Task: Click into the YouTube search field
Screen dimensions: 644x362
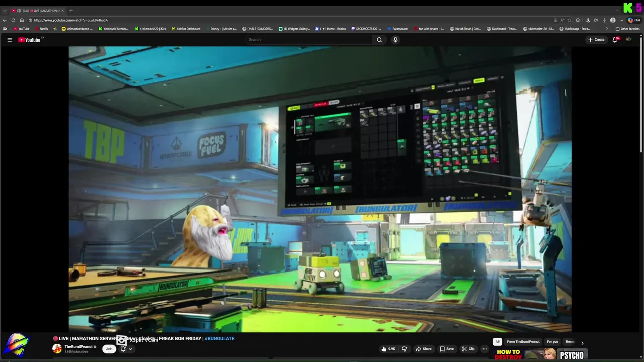Action: pos(308,40)
